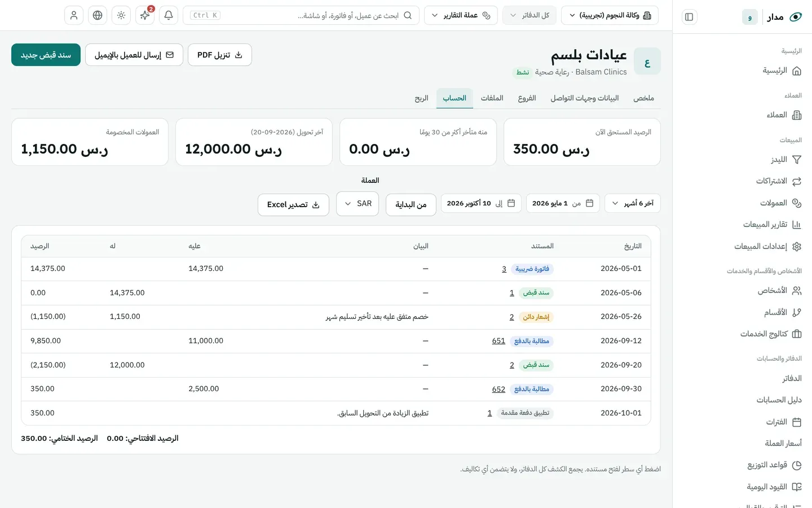Viewport: 812px width, 508px height.
Task: Focus the search field for client or invoice
Action: click(301, 15)
